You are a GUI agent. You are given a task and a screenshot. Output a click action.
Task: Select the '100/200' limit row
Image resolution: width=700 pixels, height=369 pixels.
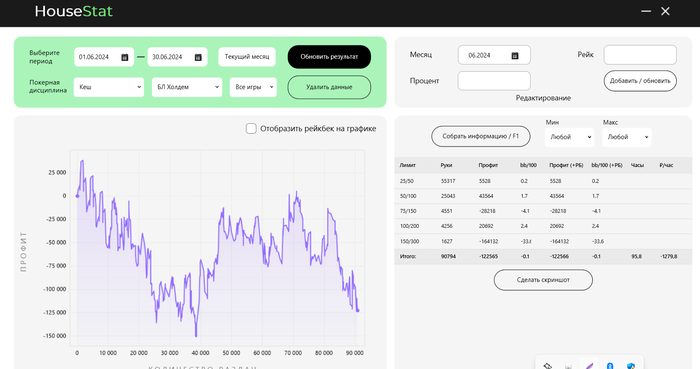click(x=543, y=226)
